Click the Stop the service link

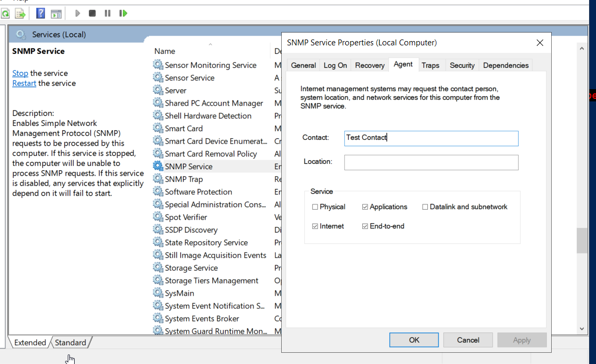tap(20, 73)
